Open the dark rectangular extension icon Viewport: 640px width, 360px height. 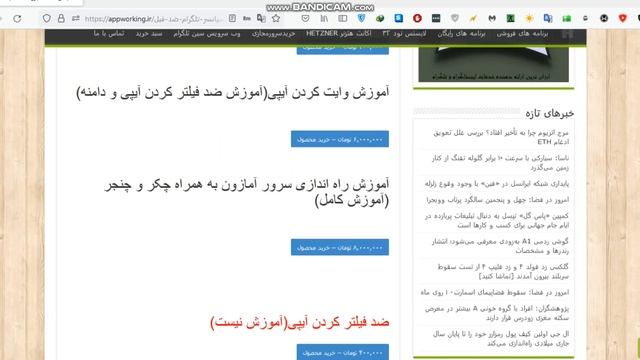[436, 18]
